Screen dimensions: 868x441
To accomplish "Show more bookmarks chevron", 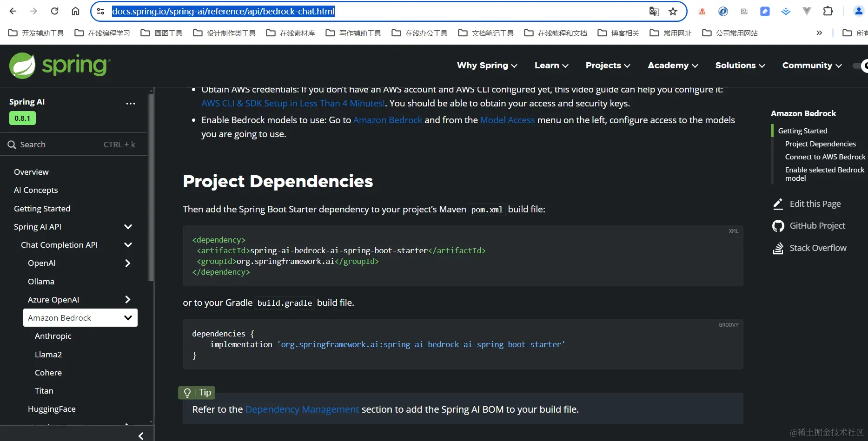I will (x=819, y=33).
